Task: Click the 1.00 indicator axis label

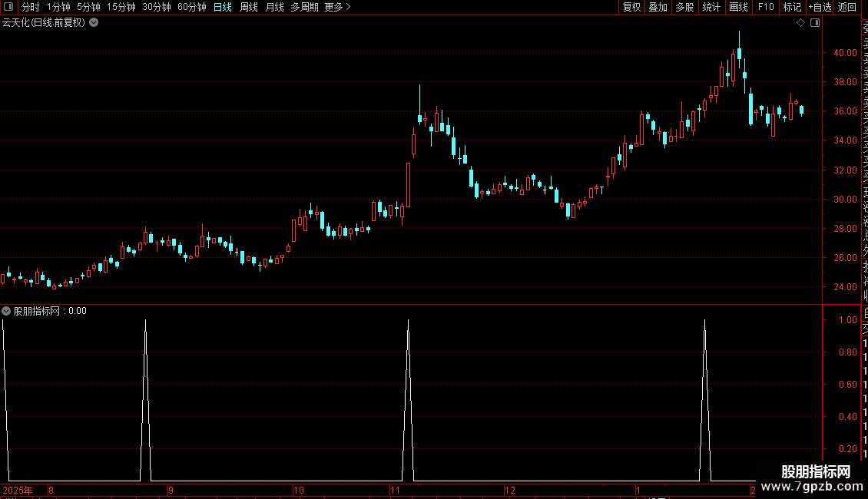Action: pos(848,320)
